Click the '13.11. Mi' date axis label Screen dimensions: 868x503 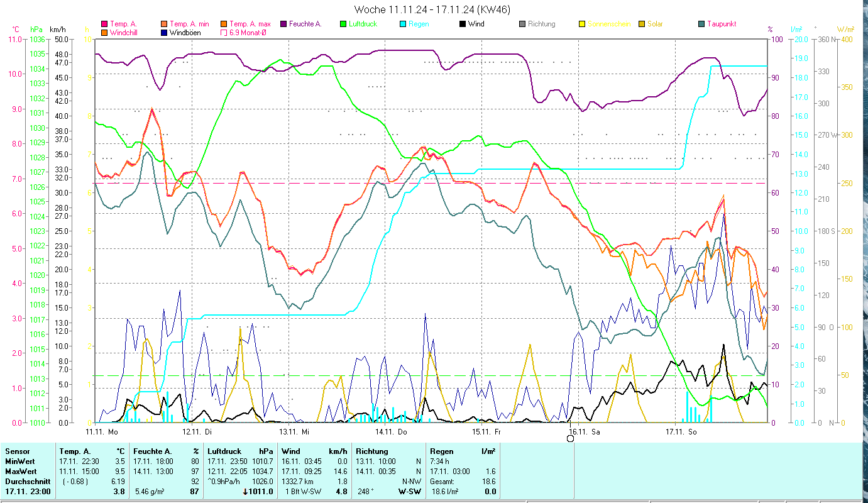(x=294, y=432)
